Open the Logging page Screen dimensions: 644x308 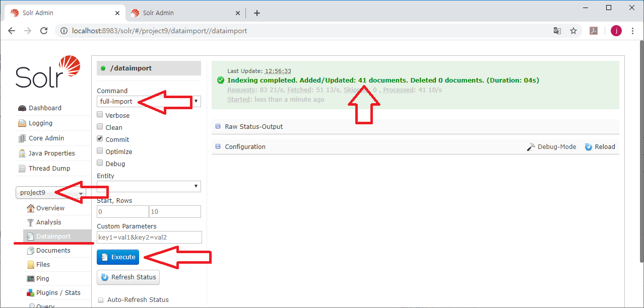(x=40, y=123)
